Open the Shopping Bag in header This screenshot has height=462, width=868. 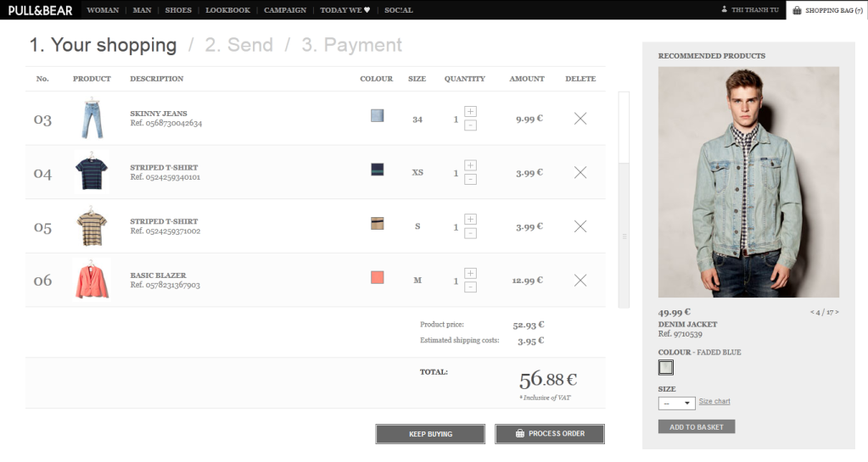826,10
